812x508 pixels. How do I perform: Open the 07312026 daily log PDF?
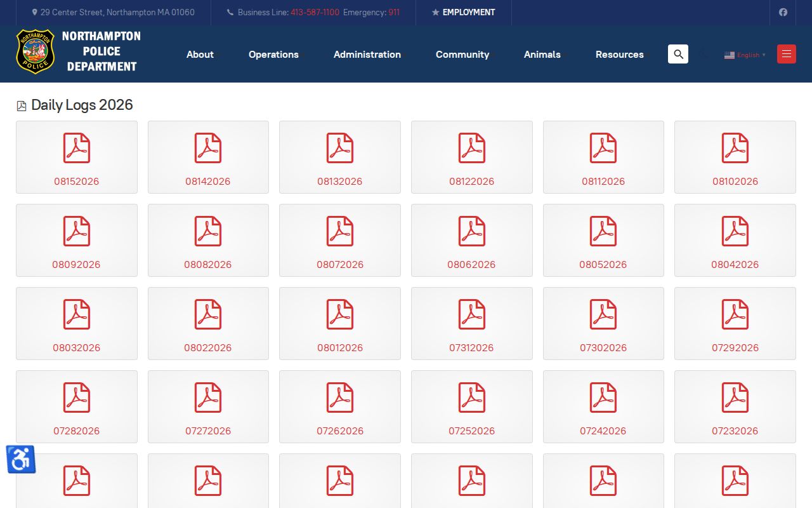pos(472,323)
